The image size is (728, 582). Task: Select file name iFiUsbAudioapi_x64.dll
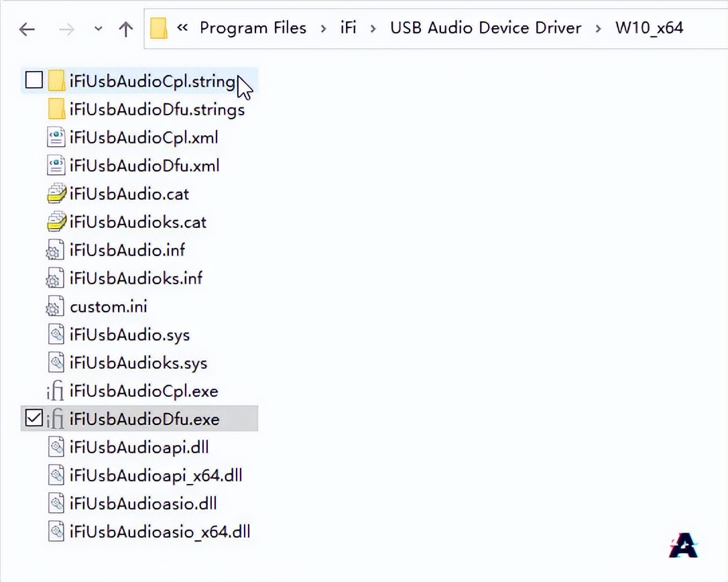coord(156,475)
